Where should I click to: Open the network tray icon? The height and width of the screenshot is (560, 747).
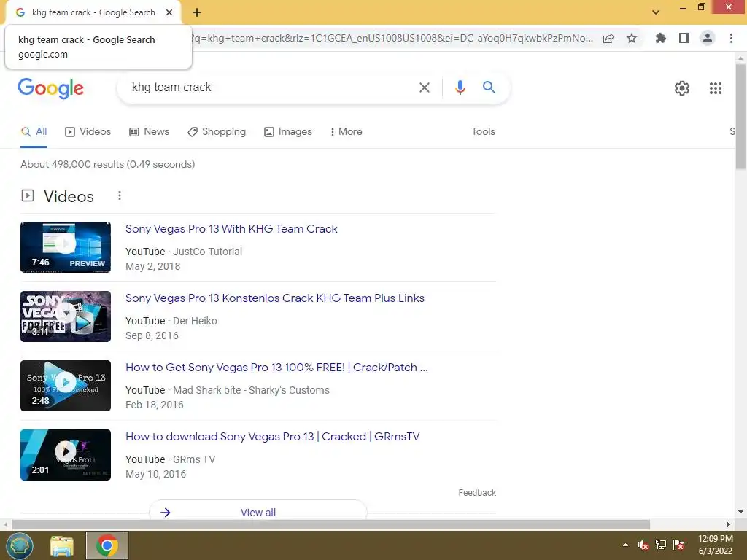click(x=661, y=545)
